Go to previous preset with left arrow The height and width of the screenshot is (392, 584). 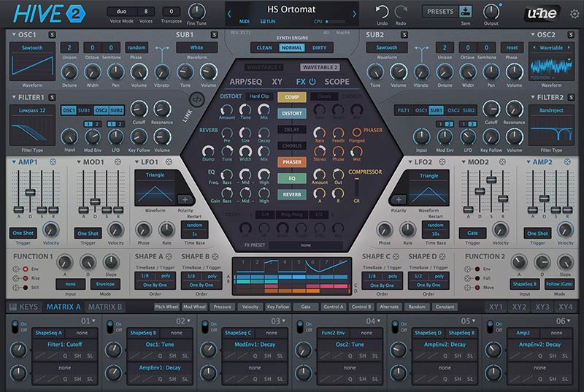(x=229, y=14)
